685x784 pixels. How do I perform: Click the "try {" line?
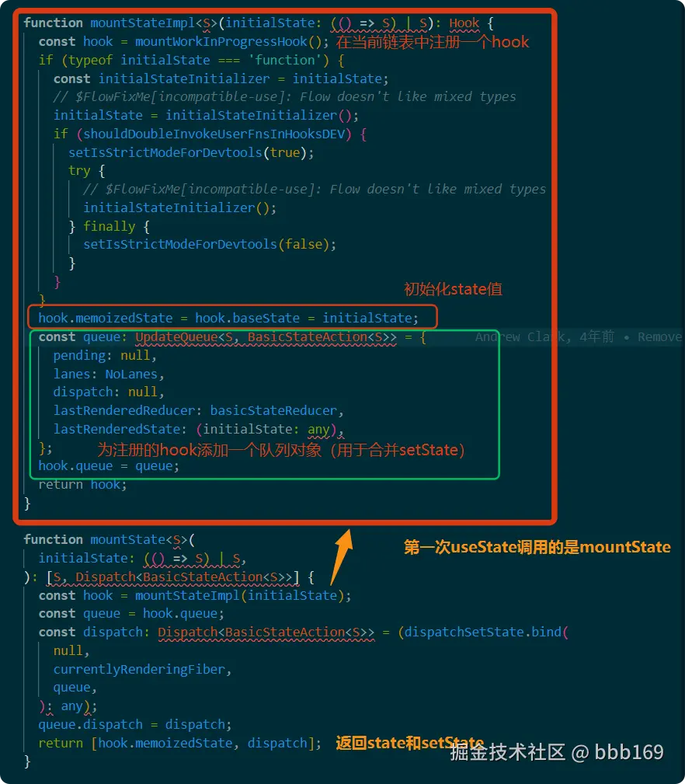coord(86,171)
